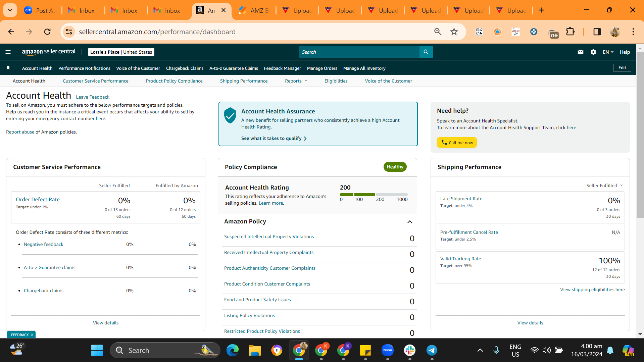Open the Order Defect Rate link

point(38,199)
